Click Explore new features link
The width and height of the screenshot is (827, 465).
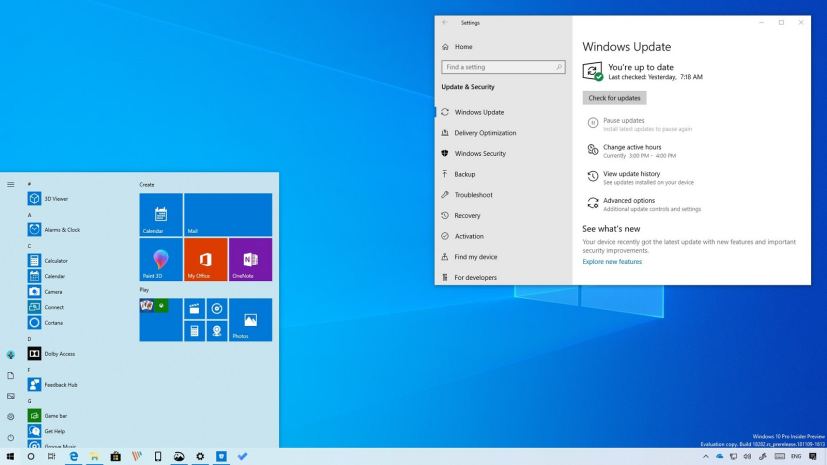(x=612, y=261)
